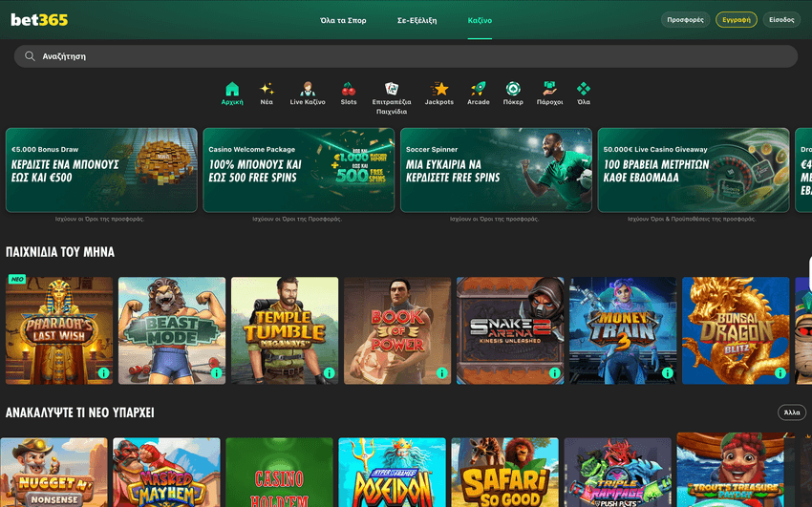Open the Live Καζίνο dealer icon
The width and height of the screenshot is (812, 507).
pos(308,89)
